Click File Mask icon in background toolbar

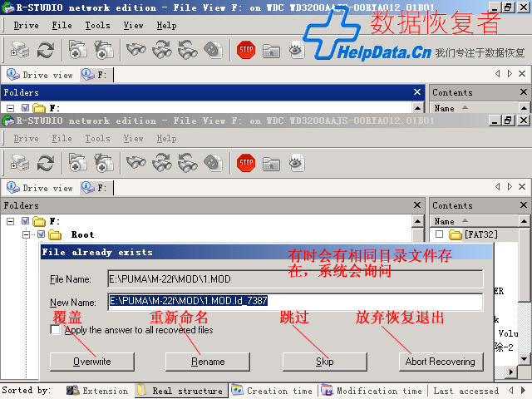pyautogui.click(x=213, y=50)
